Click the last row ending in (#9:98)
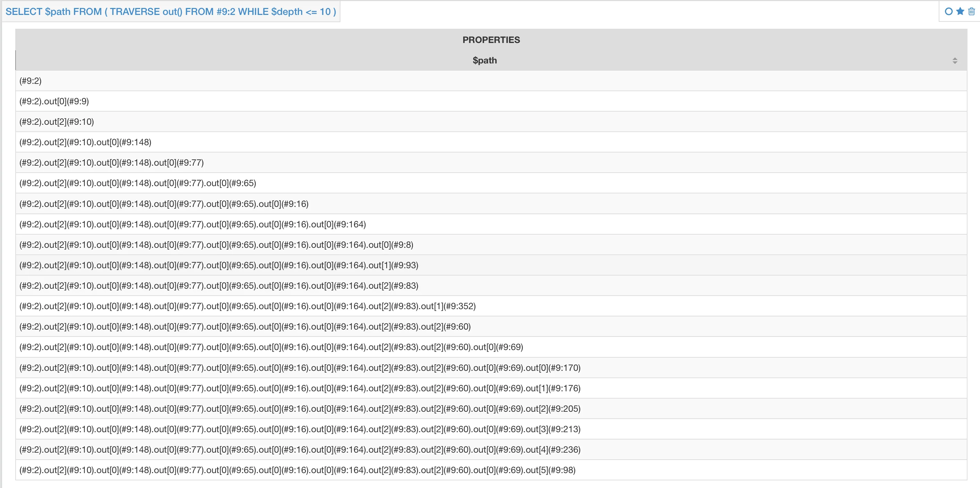 pyautogui.click(x=297, y=471)
